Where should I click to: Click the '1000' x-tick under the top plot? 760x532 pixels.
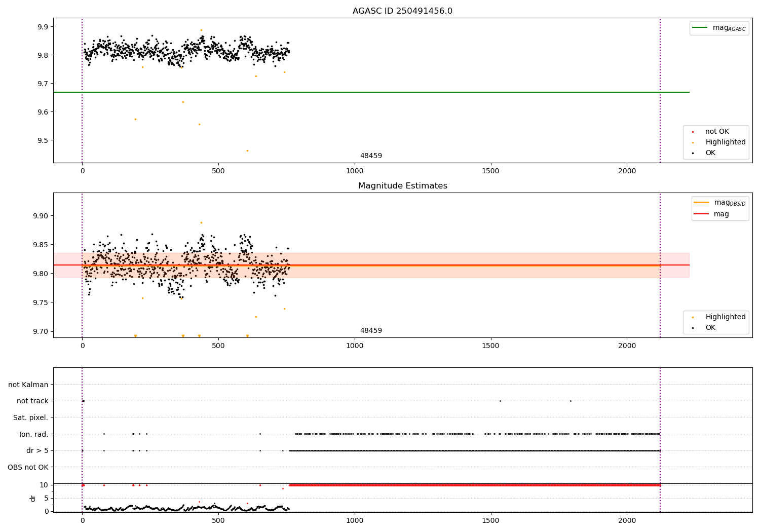(355, 171)
